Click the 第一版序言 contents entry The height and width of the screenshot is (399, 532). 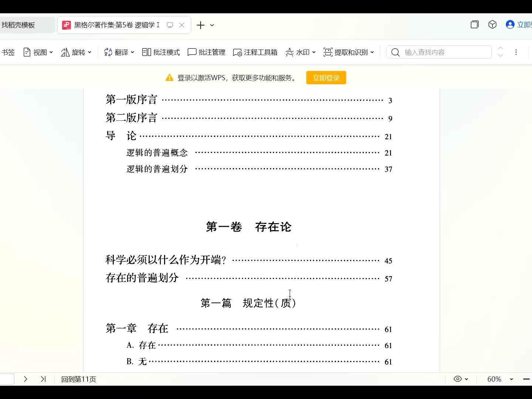click(249, 100)
